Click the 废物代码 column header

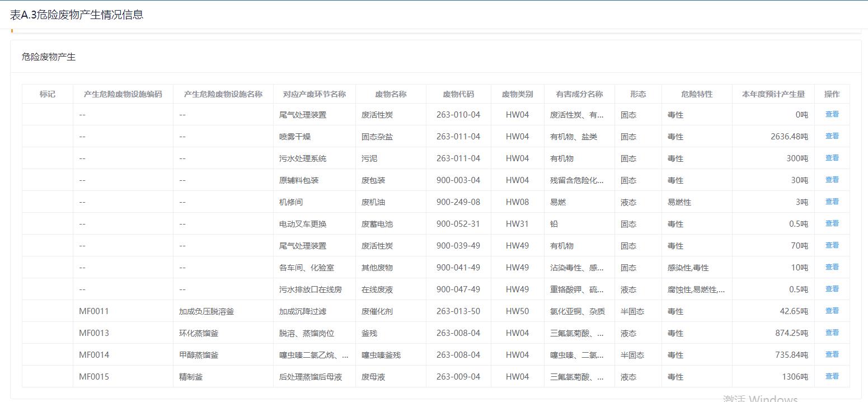click(458, 94)
